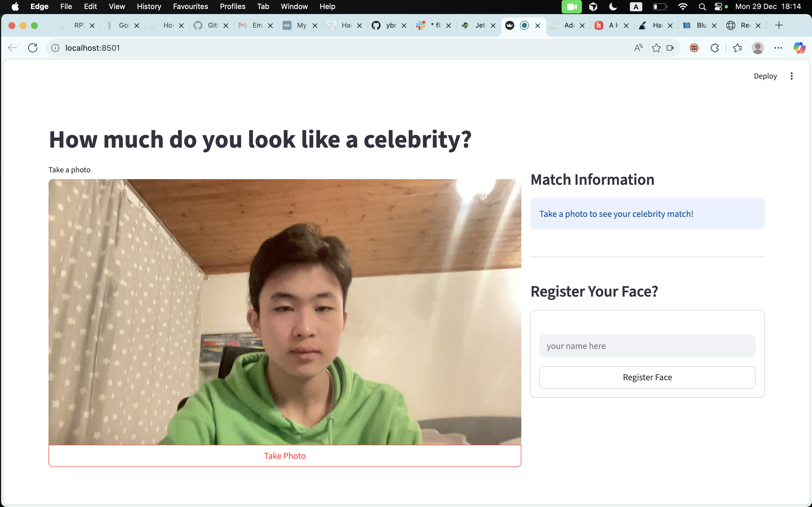
Task: Toggle macOS Do Not Disturb moon icon
Action: [613, 6]
